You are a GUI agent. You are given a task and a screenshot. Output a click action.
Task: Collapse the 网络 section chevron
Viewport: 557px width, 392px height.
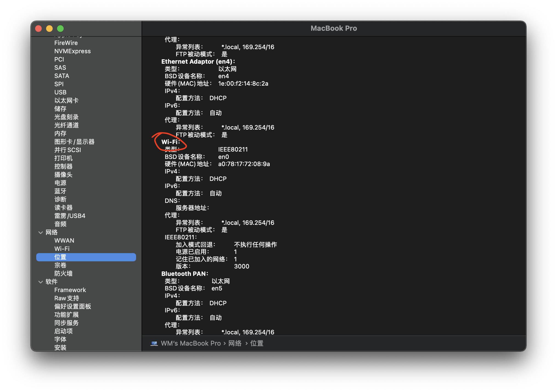pos(41,233)
